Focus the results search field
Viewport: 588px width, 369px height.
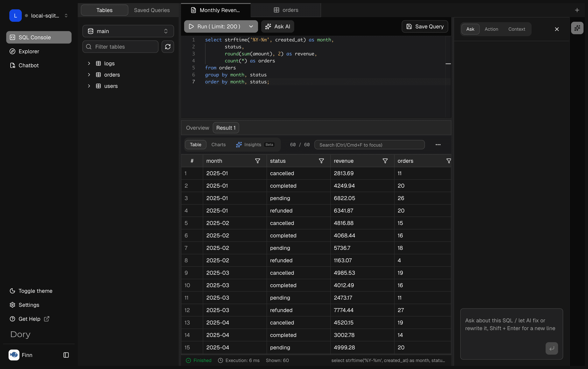point(369,145)
